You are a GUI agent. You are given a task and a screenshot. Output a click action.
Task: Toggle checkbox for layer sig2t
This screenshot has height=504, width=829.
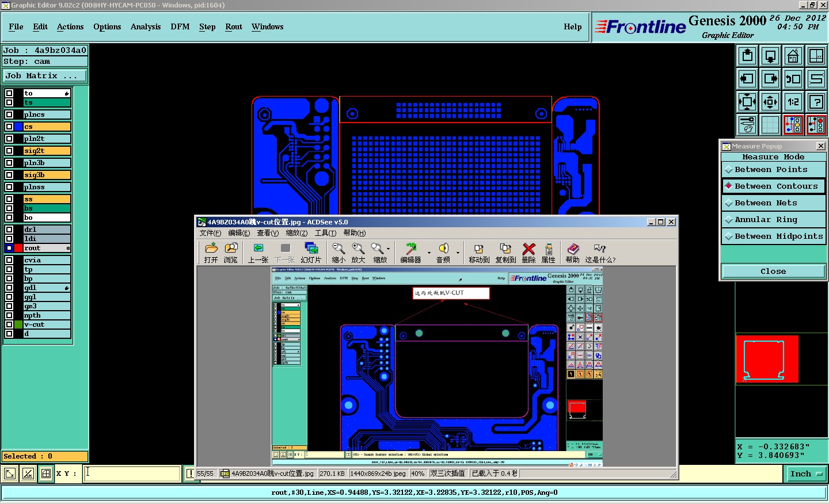9,151
